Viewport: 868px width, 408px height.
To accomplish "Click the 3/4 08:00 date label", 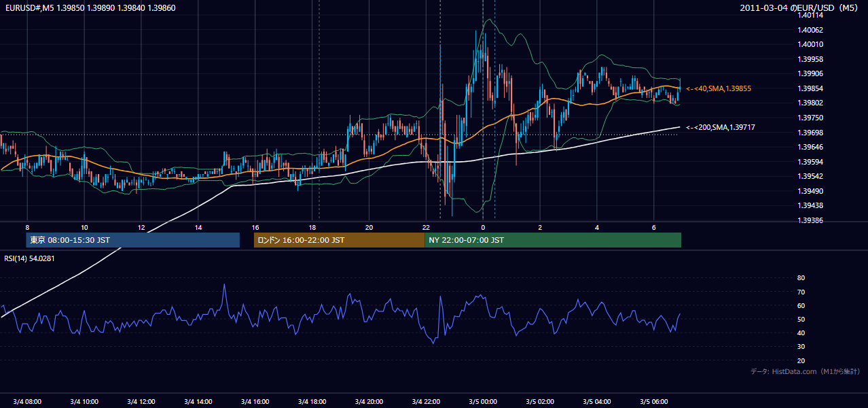I will (27, 402).
